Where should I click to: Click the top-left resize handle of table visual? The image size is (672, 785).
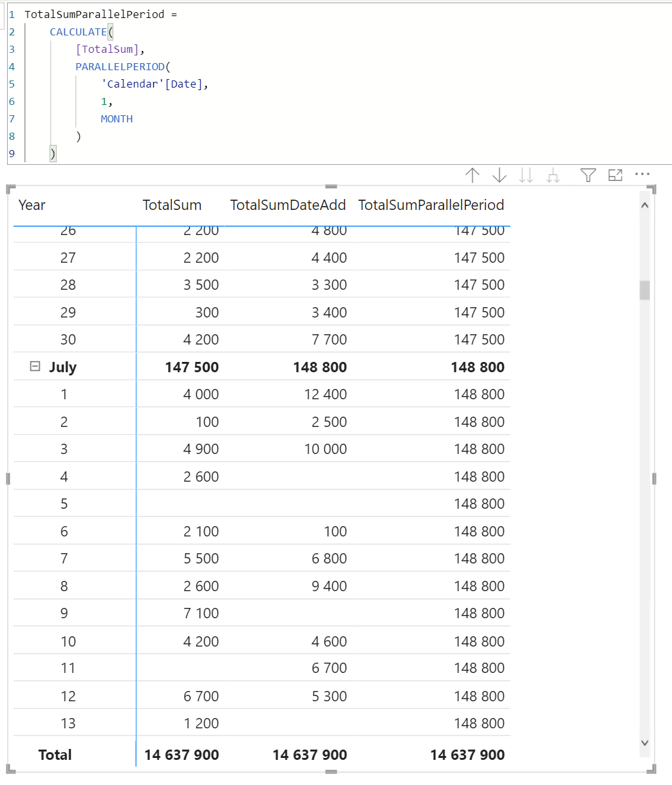10,189
